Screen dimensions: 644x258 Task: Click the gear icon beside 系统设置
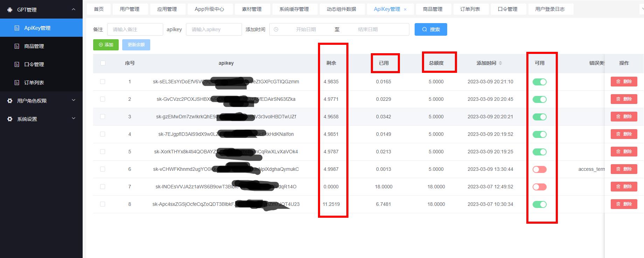(x=10, y=119)
